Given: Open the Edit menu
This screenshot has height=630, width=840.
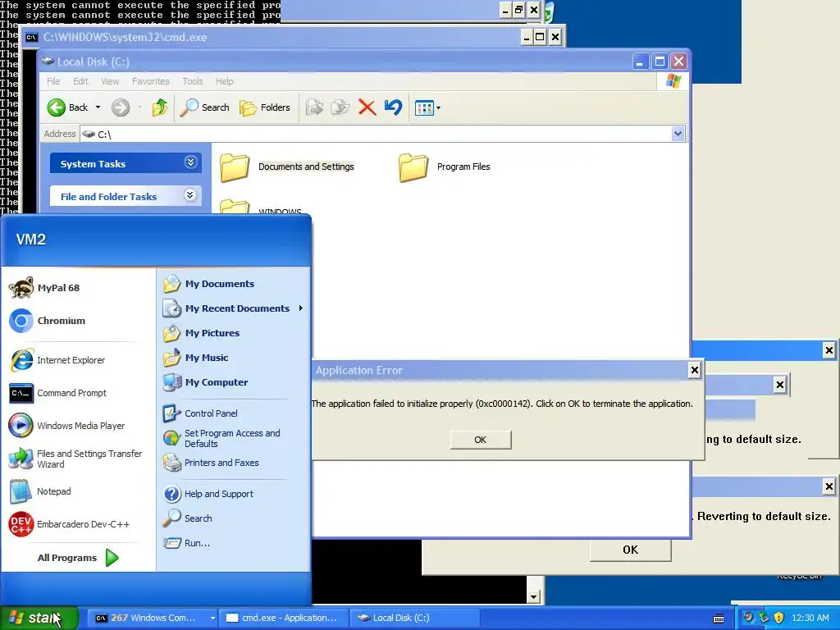Looking at the screenshot, I should tap(80, 81).
